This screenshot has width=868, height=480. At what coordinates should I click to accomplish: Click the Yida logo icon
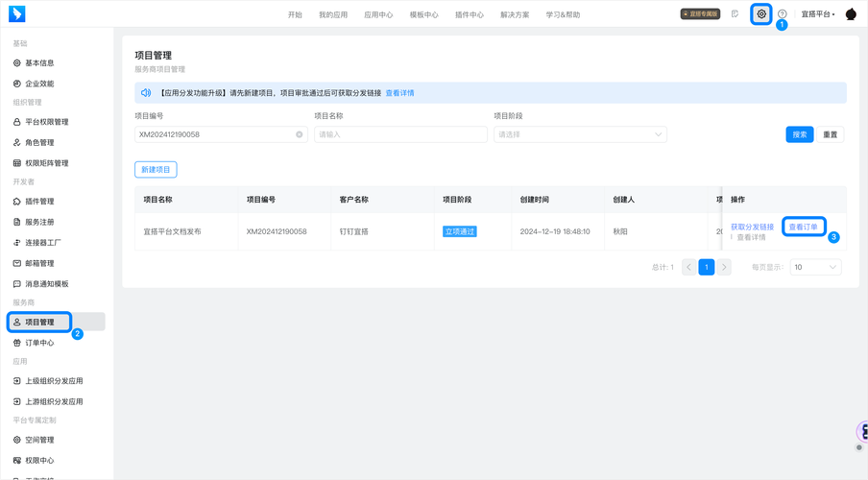pyautogui.click(x=16, y=13)
